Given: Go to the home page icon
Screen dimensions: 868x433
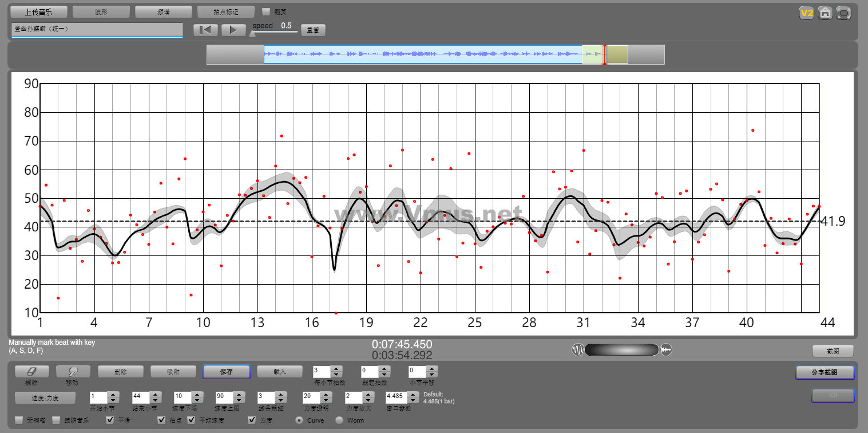Looking at the screenshot, I should pos(825,13).
